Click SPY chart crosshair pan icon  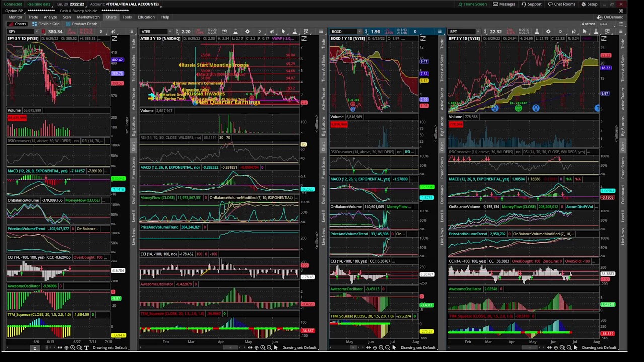pos(66,348)
